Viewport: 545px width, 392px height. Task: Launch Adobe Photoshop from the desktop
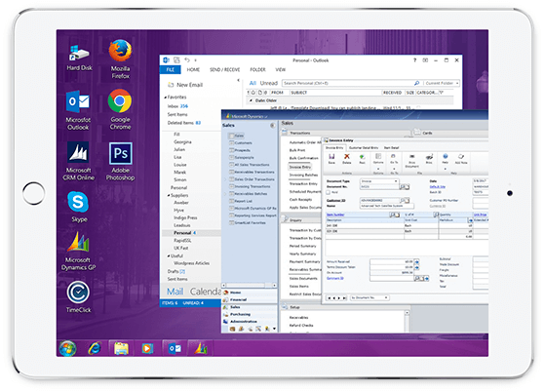point(120,161)
